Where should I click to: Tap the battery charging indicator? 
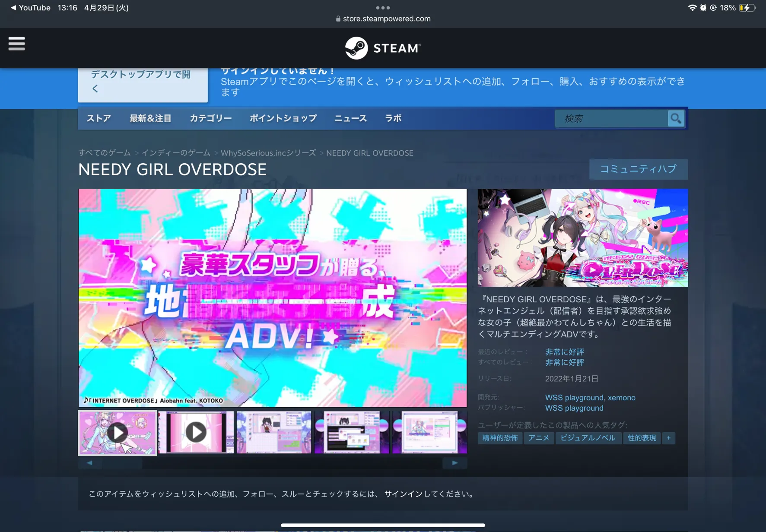(747, 8)
